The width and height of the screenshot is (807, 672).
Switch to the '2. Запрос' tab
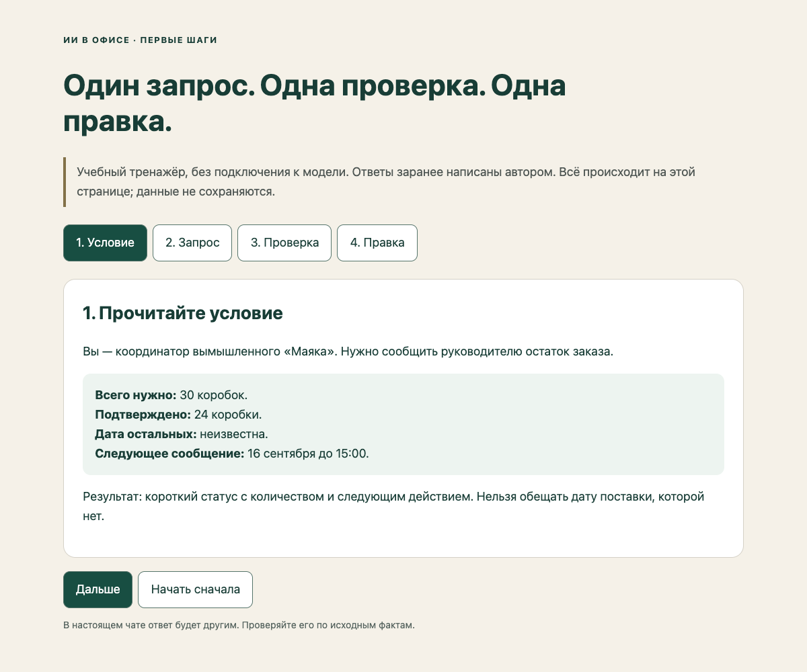[x=192, y=243]
